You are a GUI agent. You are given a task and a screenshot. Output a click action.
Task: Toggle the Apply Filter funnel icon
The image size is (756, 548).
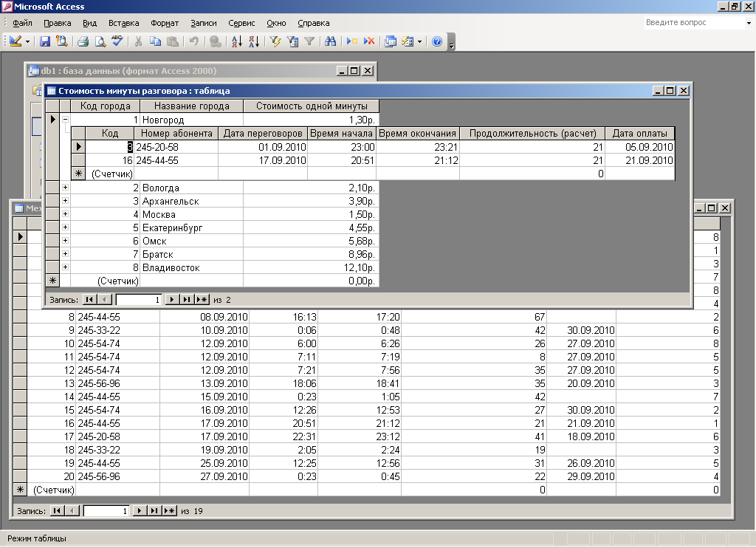309,41
